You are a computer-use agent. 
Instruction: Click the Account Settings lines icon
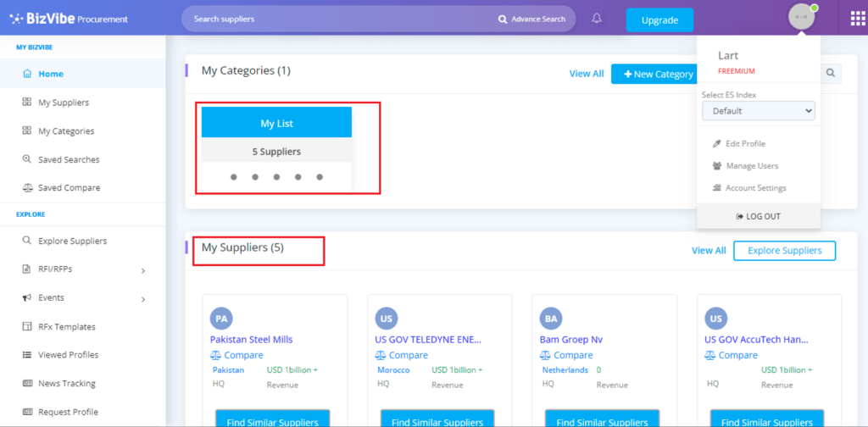(716, 188)
